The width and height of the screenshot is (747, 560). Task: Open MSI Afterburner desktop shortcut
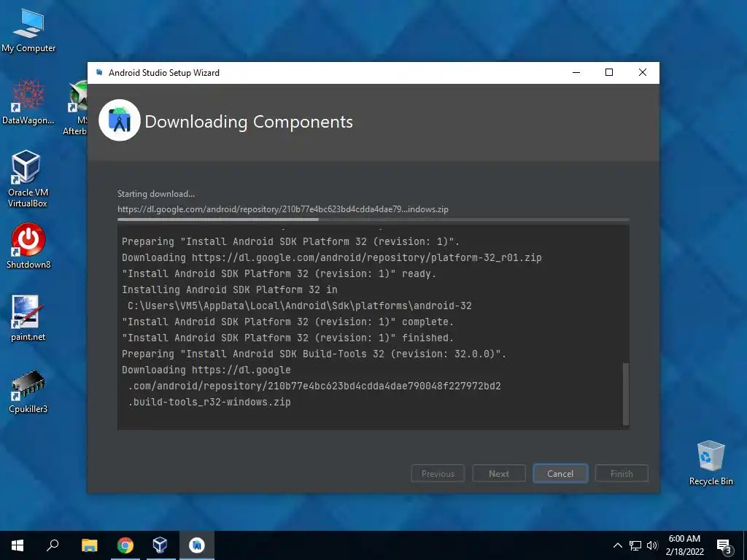click(76, 108)
